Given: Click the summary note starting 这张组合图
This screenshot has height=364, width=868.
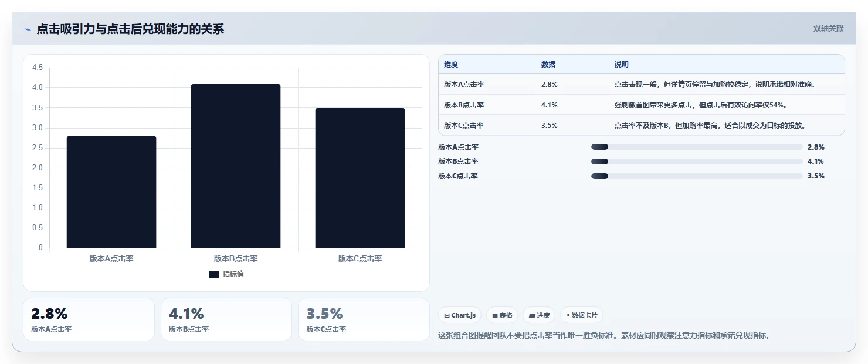Looking at the screenshot, I should click(603, 336).
